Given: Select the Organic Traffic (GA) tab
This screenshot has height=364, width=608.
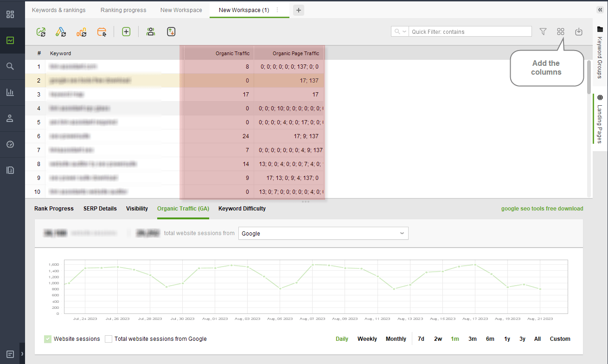Looking at the screenshot, I should [x=183, y=209].
